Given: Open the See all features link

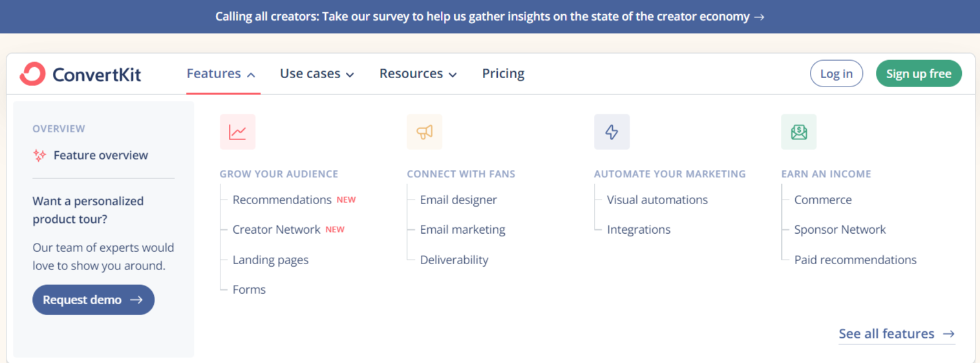Looking at the screenshot, I should tap(897, 334).
